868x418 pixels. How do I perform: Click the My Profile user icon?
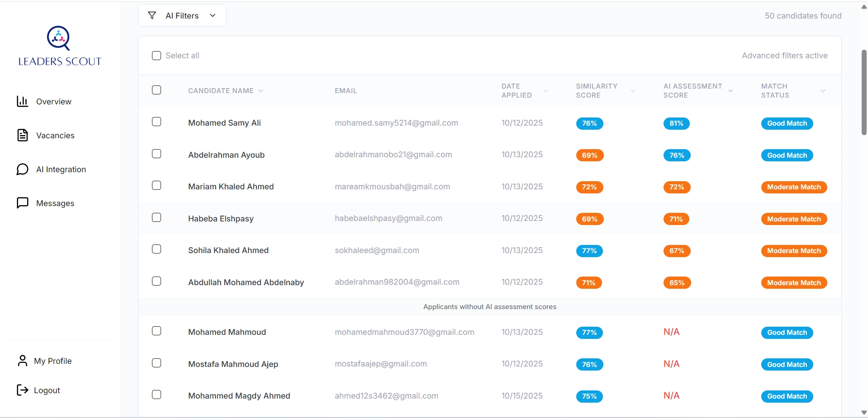click(22, 361)
